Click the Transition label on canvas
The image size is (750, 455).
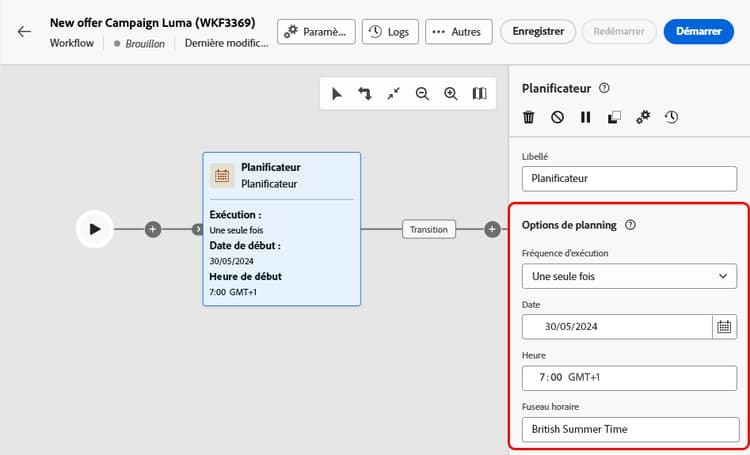pos(429,230)
